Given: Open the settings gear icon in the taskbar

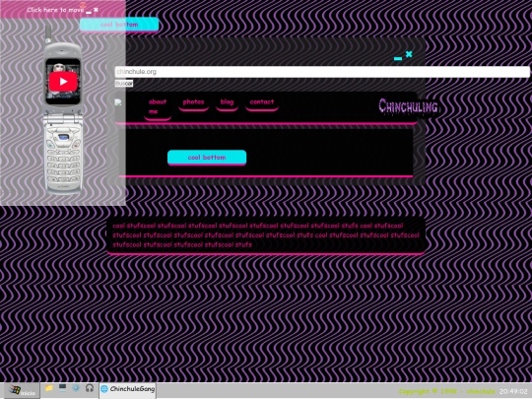Looking at the screenshot, I should (x=76, y=388).
